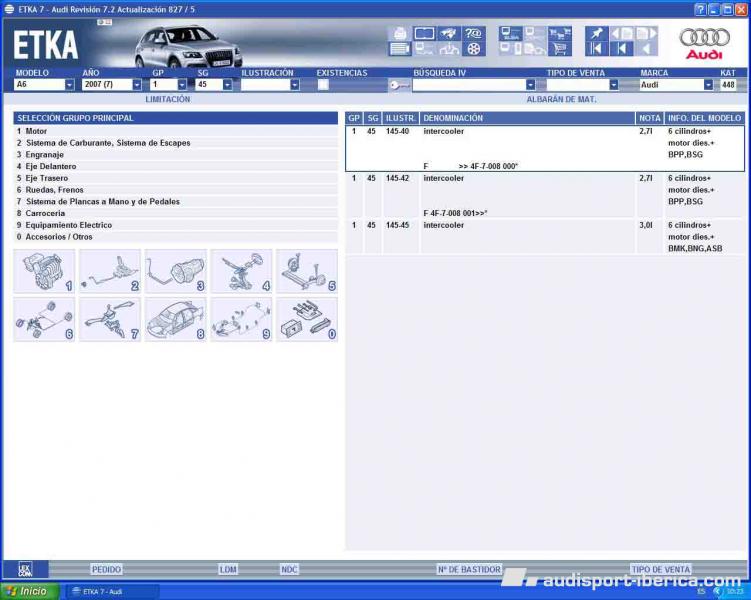Click the Pedido button at bottom
The height and width of the screenshot is (600, 751).
pyautogui.click(x=106, y=569)
